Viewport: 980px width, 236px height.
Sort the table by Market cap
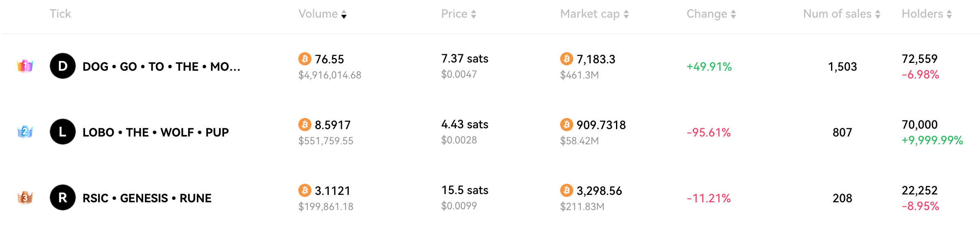(x=594, y=14)
